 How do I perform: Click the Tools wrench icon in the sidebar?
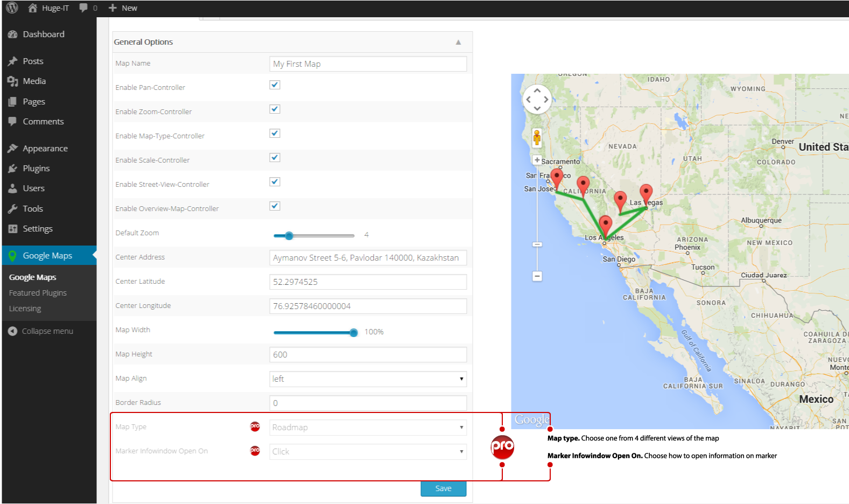tap(13, 209)
